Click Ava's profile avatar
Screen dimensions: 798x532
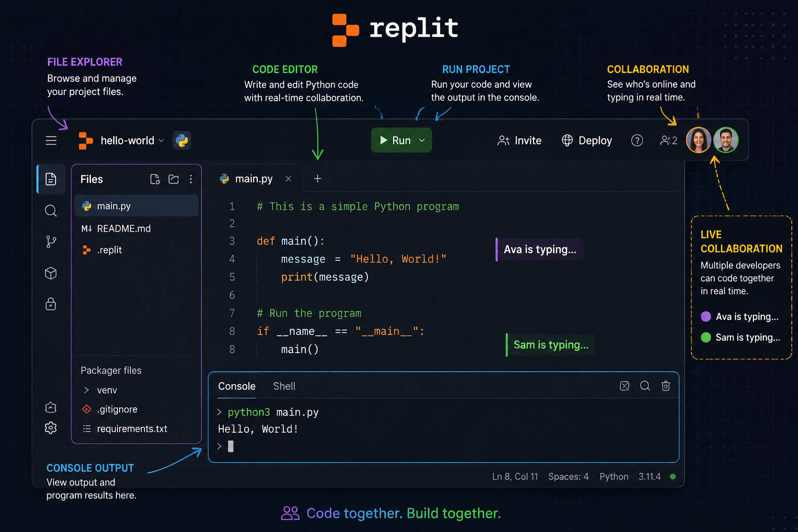pos(699,140)
